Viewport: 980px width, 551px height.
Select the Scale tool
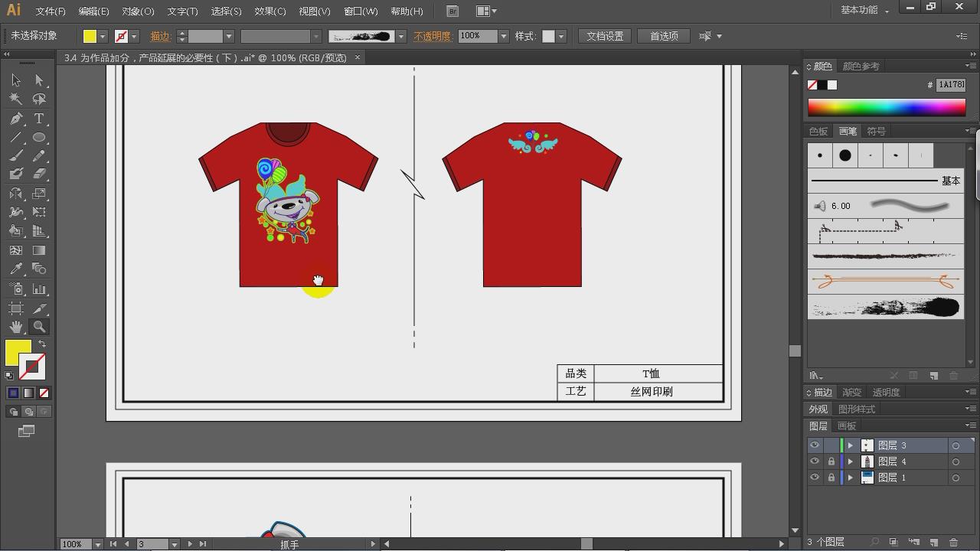click(39, 194)
